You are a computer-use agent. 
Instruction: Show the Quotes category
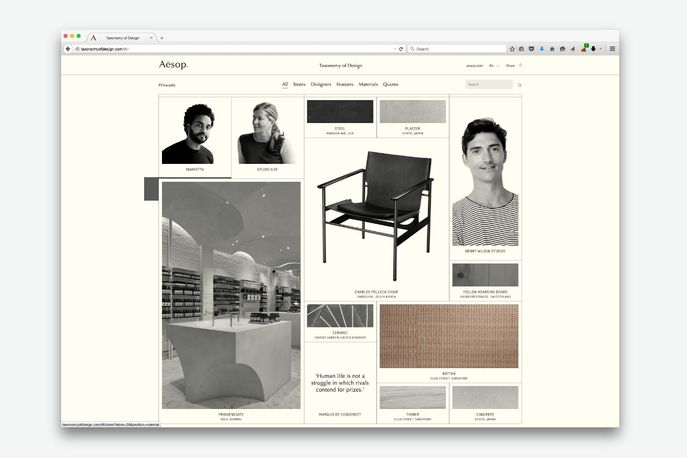[390, 85]
